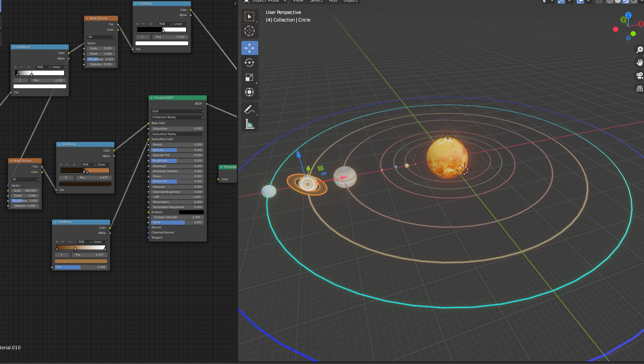Open the node editor sidebar arrow
Viewport: 644px width, 364px height.
[x=235, y=3]
